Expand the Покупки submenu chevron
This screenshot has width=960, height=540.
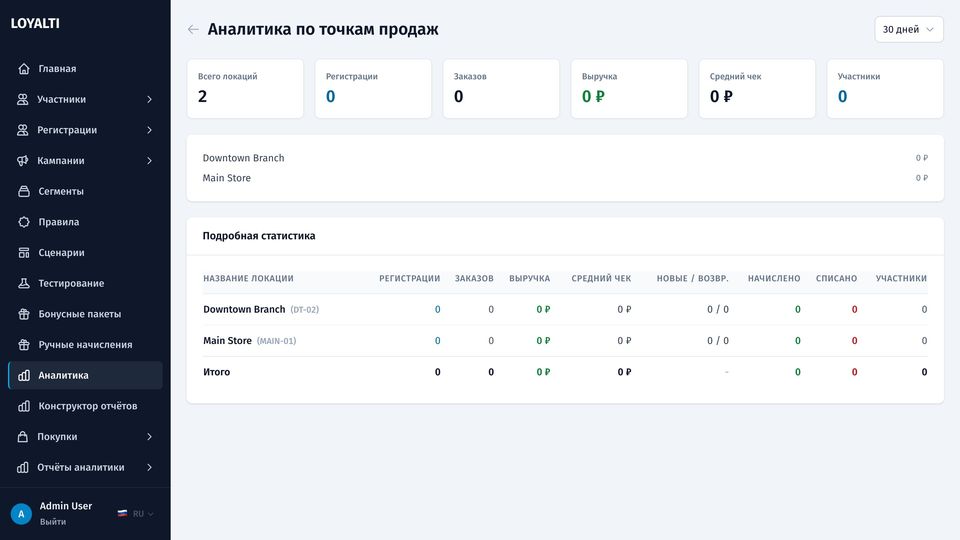click(149, 437)
